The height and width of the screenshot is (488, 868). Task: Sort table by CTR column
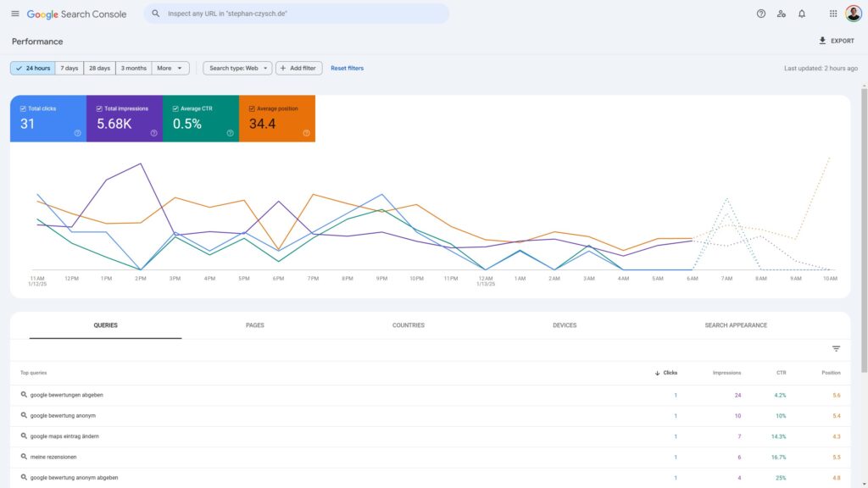[781, 373]
